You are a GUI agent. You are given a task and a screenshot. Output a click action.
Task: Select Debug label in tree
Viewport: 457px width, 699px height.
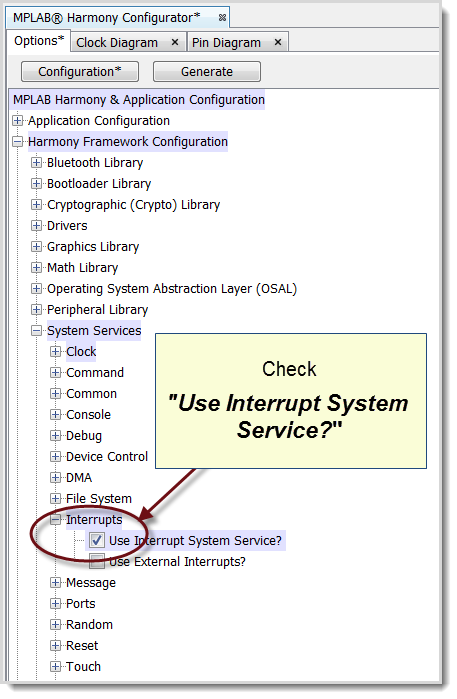(x=84, y=436)
